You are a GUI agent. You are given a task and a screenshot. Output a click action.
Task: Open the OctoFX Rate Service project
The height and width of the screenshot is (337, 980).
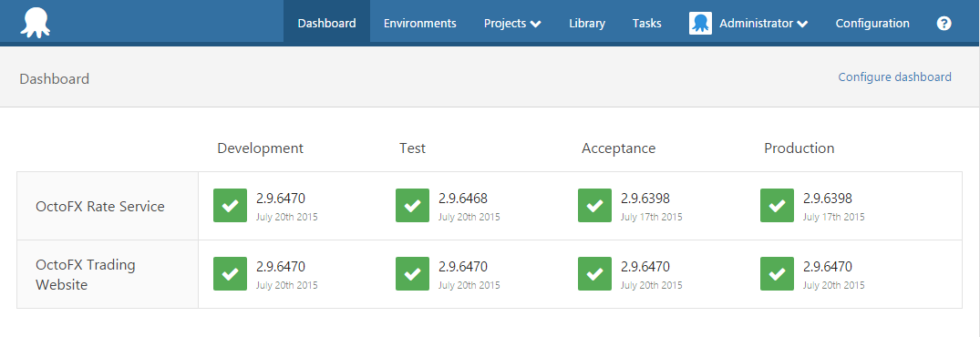pyautogui.click(x=100, y=206)
